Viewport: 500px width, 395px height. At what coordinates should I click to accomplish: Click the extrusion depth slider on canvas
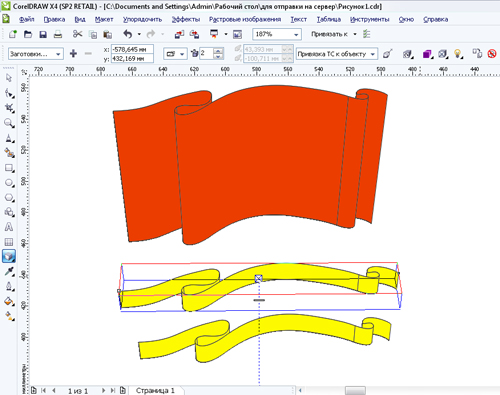(x=259, y=300)
